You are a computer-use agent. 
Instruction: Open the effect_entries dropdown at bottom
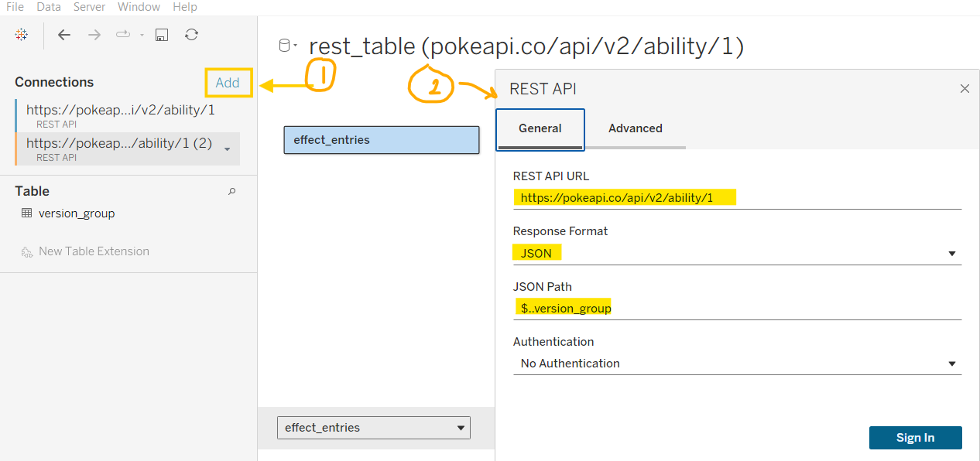[461, 428]
